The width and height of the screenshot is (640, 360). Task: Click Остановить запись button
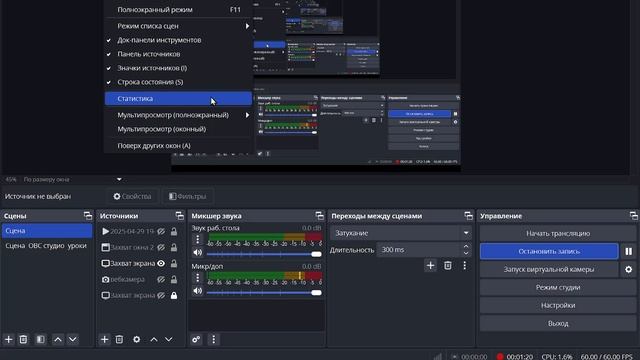point(549,251)
